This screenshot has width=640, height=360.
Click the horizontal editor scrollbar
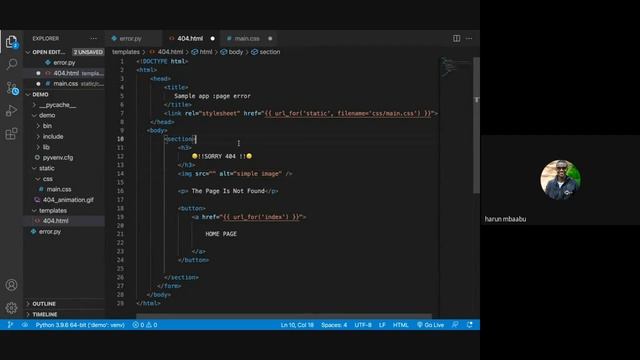click(284, 316)
